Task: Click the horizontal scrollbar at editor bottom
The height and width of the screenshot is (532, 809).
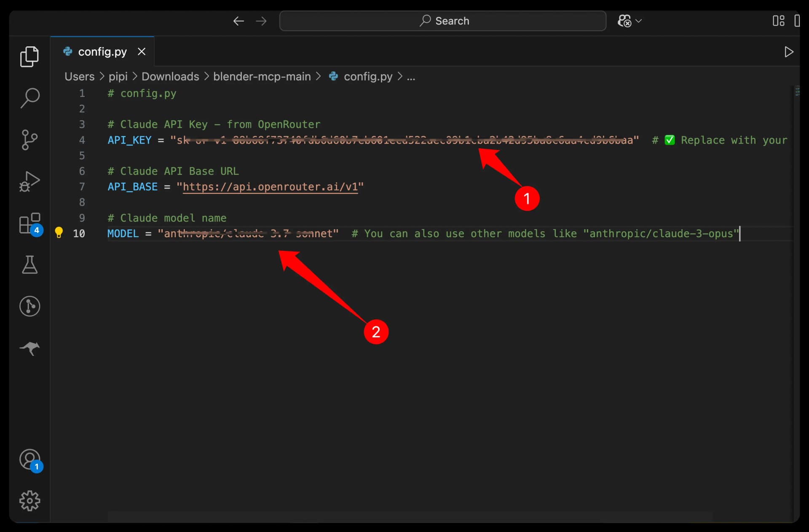Action: [410, 516]
